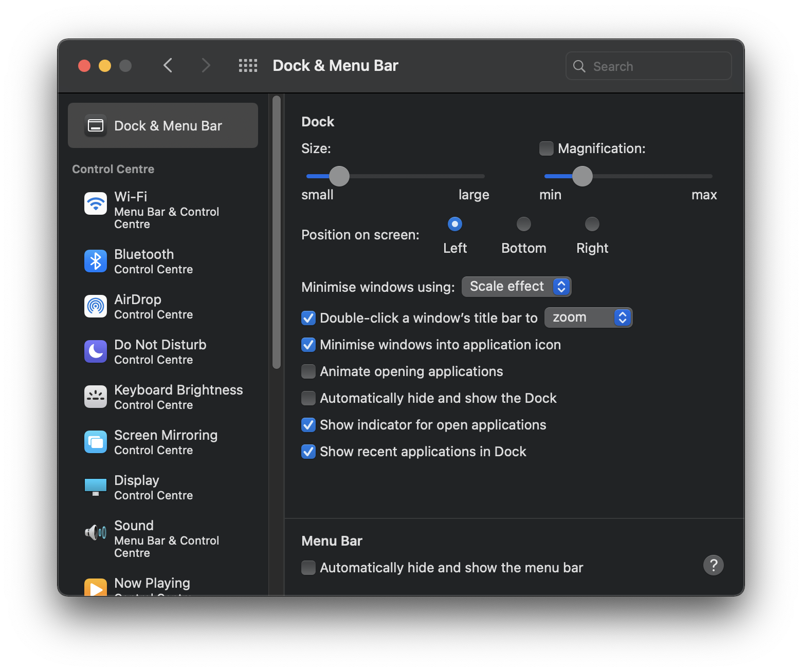Click the Menu Bar section heading
The image size is (802, 672).
(332, 541)
